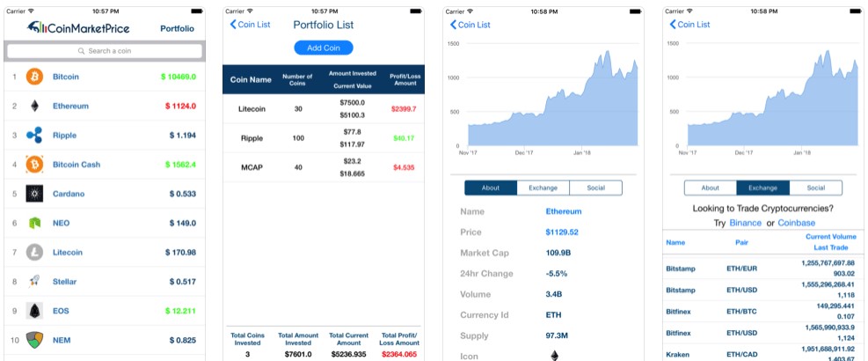Screen dimensions: 868x361
Task: Open the Portfolio page
Action: coord(177,28)
